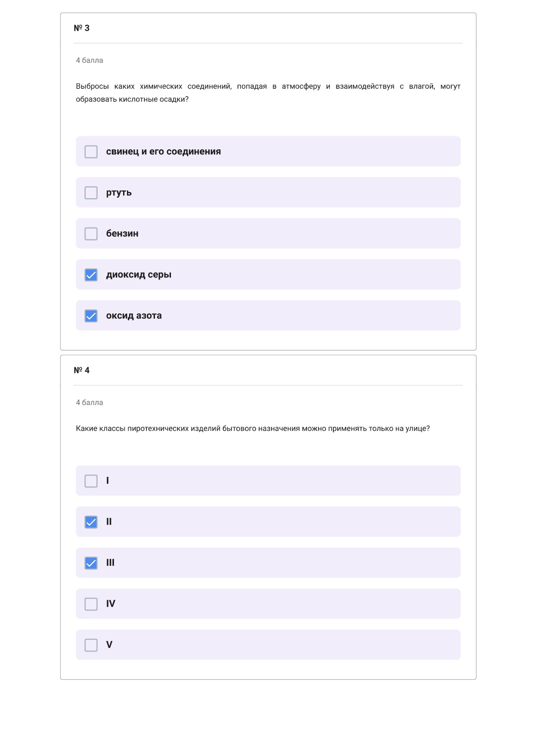
Task: Click the «диоксид серы» answer text
Action: [139, 275]
